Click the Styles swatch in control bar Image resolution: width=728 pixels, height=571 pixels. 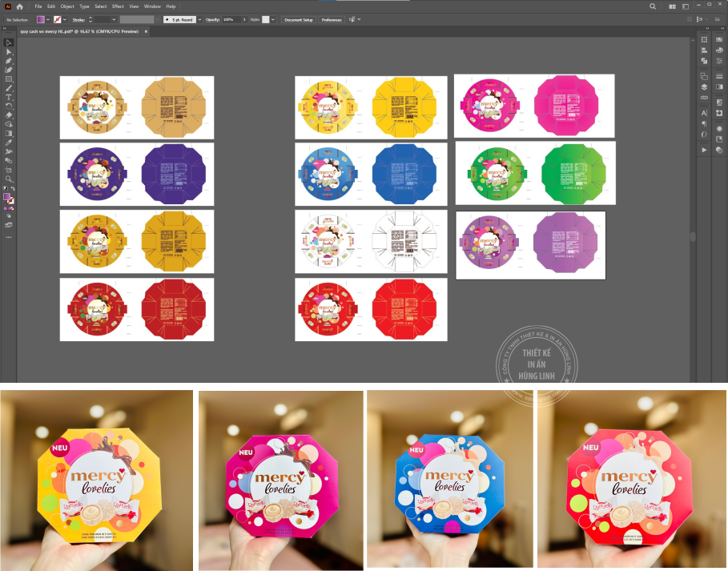coord(266,19)
